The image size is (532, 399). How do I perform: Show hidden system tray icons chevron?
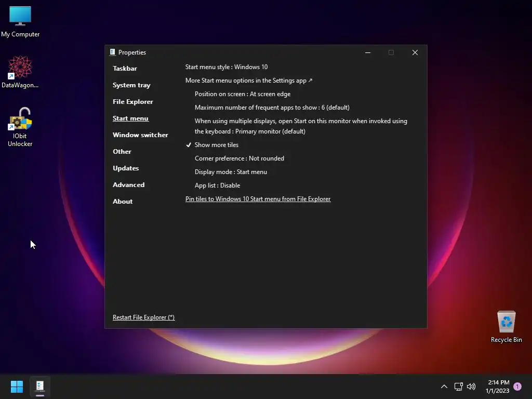pos(444,387)
